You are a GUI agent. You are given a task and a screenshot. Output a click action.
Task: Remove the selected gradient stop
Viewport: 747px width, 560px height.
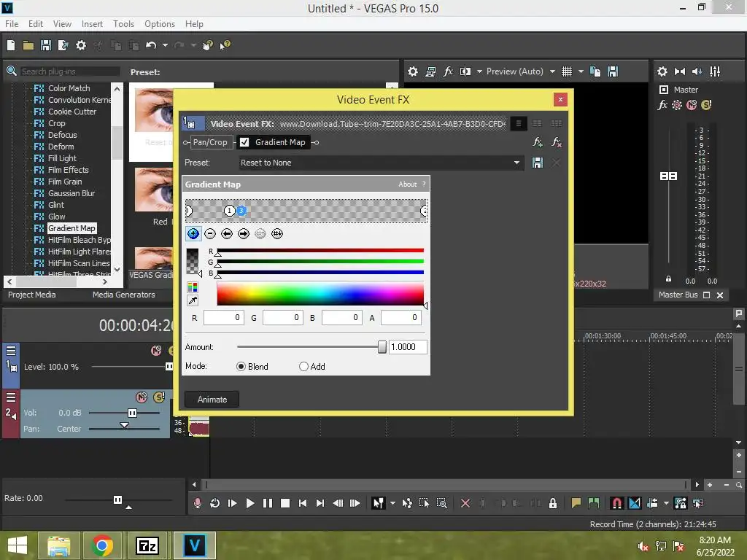pyautogui.click(x=210, y=234)
